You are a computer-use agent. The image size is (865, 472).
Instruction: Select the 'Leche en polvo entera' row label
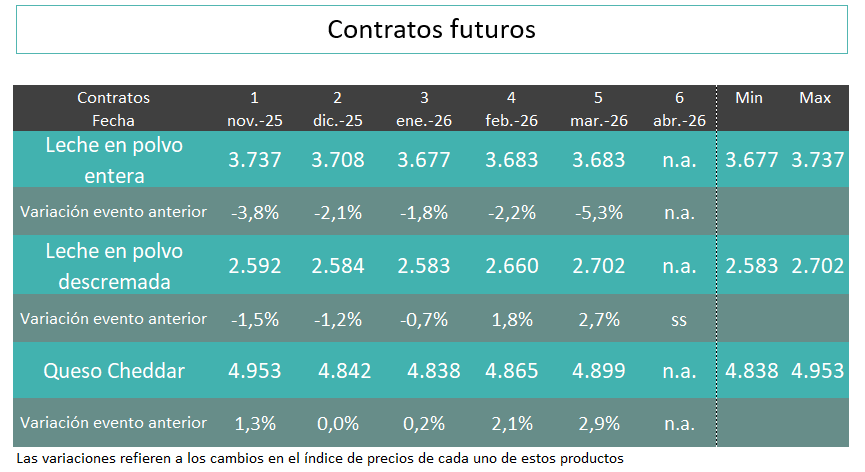(x=113, y=160)
